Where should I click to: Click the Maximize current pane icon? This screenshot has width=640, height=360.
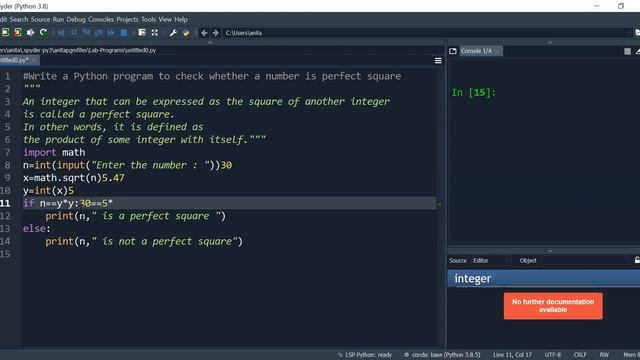[x=142, y=33]
